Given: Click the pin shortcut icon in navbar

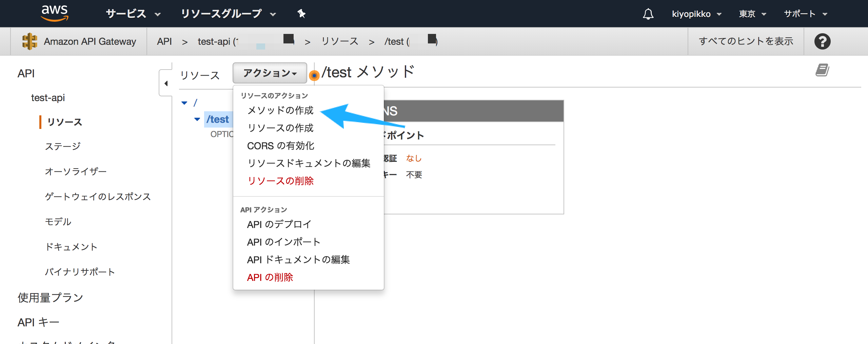Looking at the screenshot, I should point(301,14).
